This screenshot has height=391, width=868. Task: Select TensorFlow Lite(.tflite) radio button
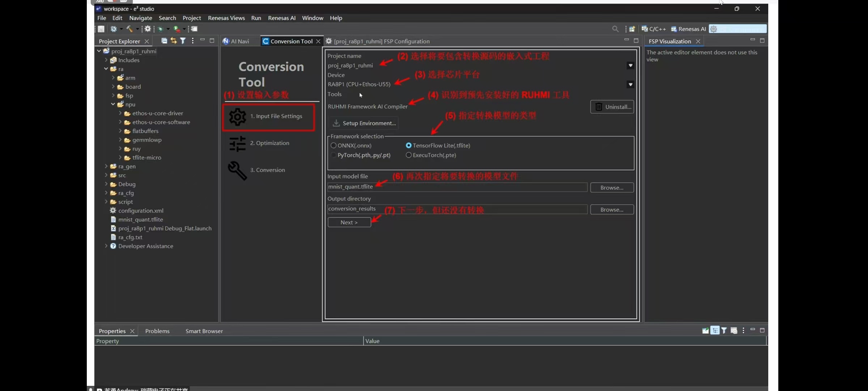point(409,146)
